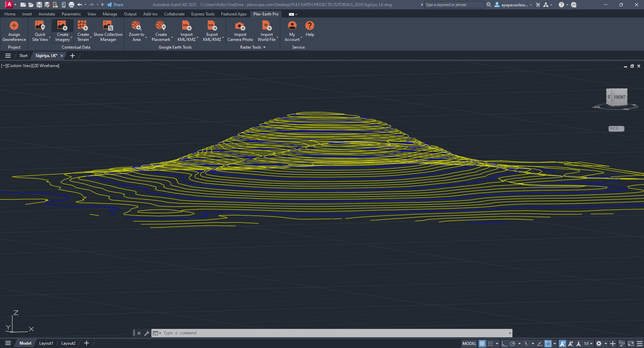Open Show Collection Manager
The image size is (644, 348).
(108, 31)
